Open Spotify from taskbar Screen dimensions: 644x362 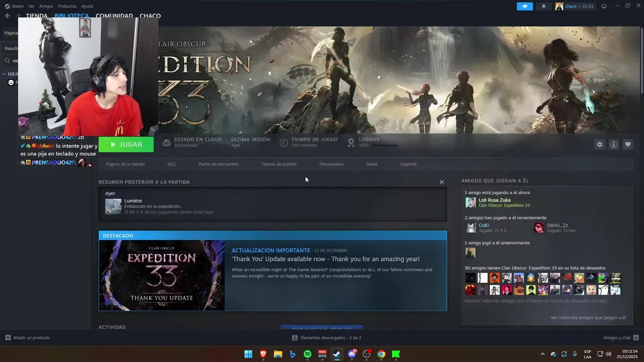click(x=307, y=354)
